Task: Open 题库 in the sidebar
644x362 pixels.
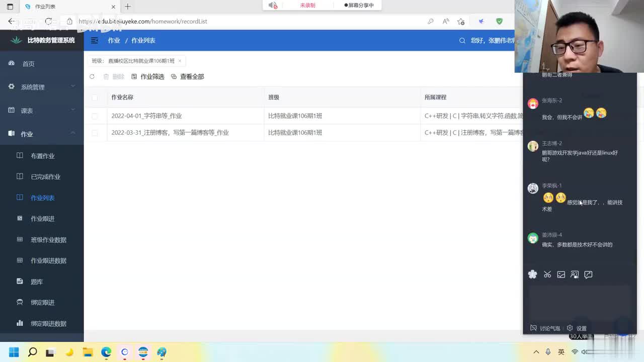Action: click(37, 282)
